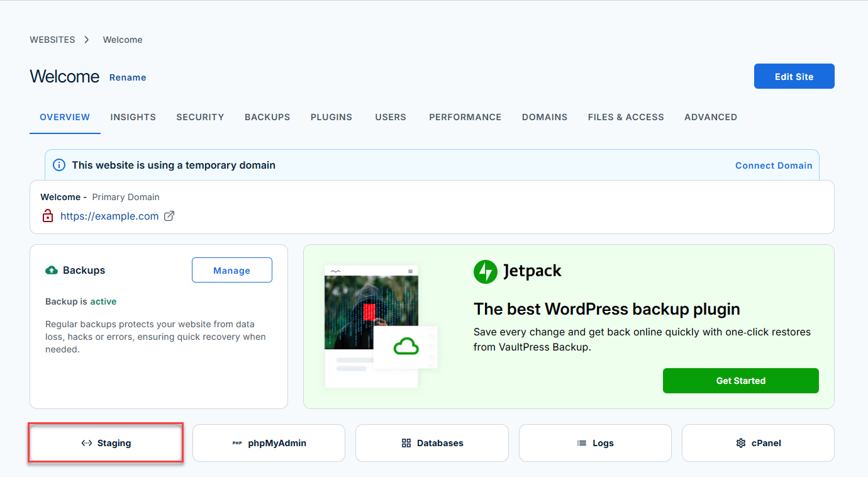Click the "Welcome" breadcrumb item
Image resolution: width=868 pixels, height=477 pixels.
pos(123,40)
